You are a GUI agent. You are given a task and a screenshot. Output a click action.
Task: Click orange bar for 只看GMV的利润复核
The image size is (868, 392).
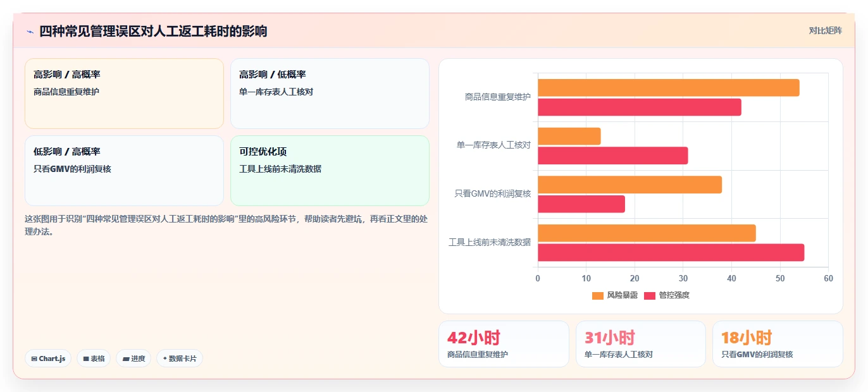(630, 185)
